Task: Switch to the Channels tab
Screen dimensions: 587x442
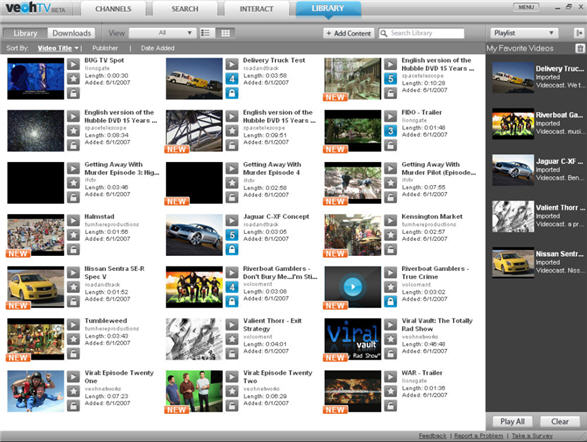Action: pos(113,9)
